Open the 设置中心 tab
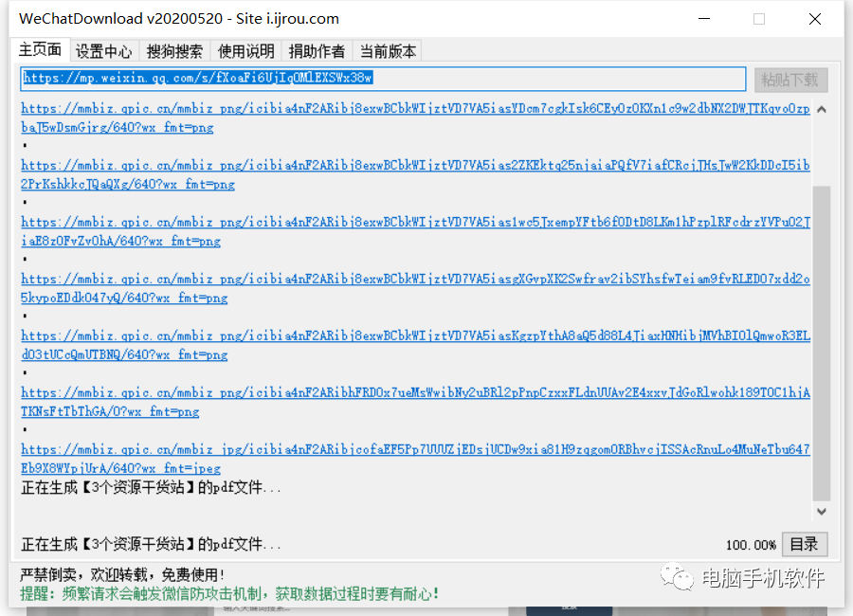Image resolution: width=853 pixels, height=616 pixels. click(103, 51)
